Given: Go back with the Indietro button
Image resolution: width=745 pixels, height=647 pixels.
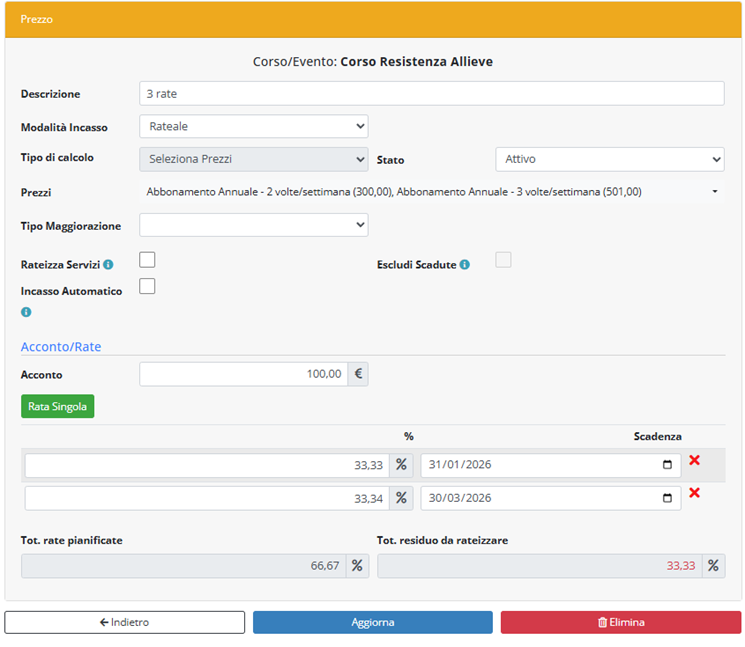Looking at the screenshot, I should [x=124, y=622].
